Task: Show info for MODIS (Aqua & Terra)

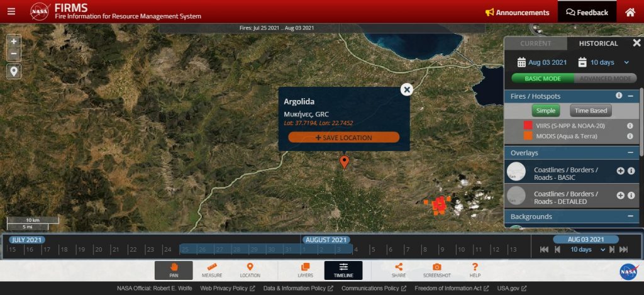Action: [x=630, y=136]
